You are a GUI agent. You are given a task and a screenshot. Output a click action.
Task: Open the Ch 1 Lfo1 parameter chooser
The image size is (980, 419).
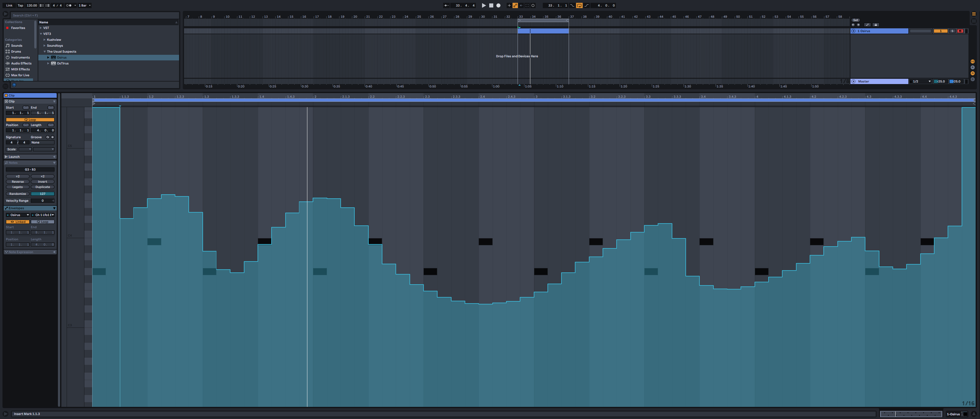(43, 215)
